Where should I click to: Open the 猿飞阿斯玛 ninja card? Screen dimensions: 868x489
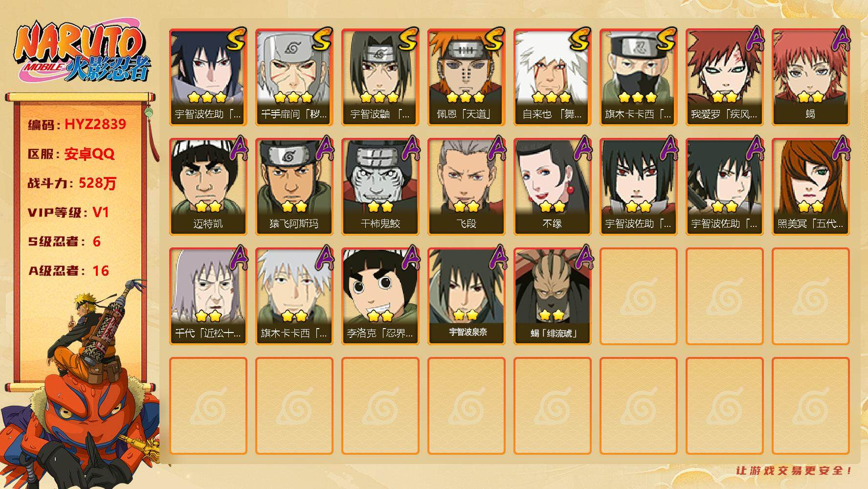click(294, 187)
